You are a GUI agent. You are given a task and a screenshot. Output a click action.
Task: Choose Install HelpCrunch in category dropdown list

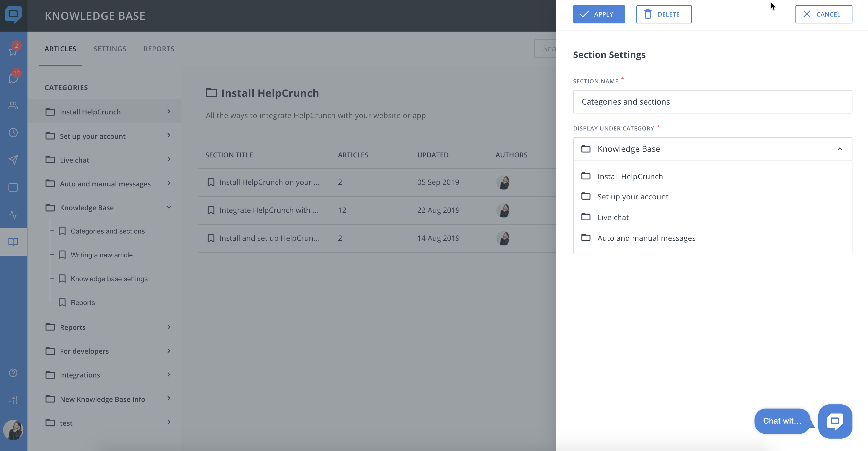(712, 176)
